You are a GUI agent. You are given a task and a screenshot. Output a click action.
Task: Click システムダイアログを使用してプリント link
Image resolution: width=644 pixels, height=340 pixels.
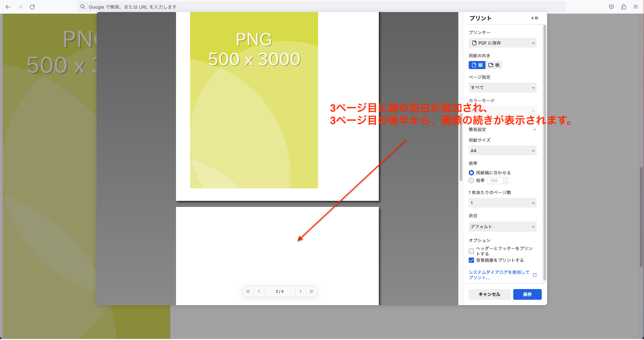(499, 275)
